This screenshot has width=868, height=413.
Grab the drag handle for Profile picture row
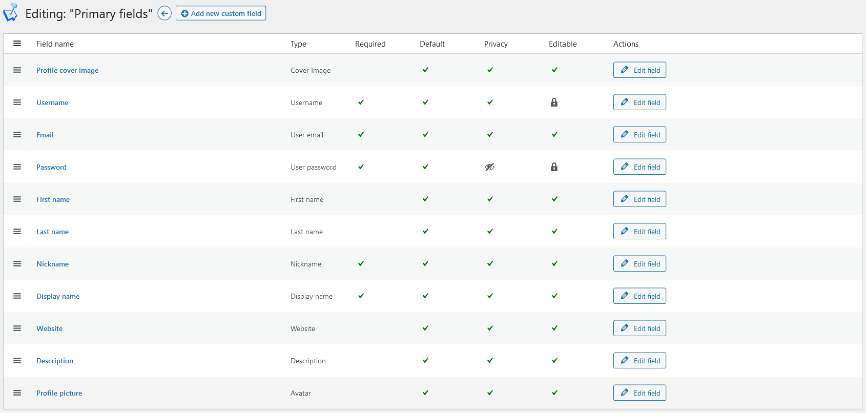(x=17, y=393)
